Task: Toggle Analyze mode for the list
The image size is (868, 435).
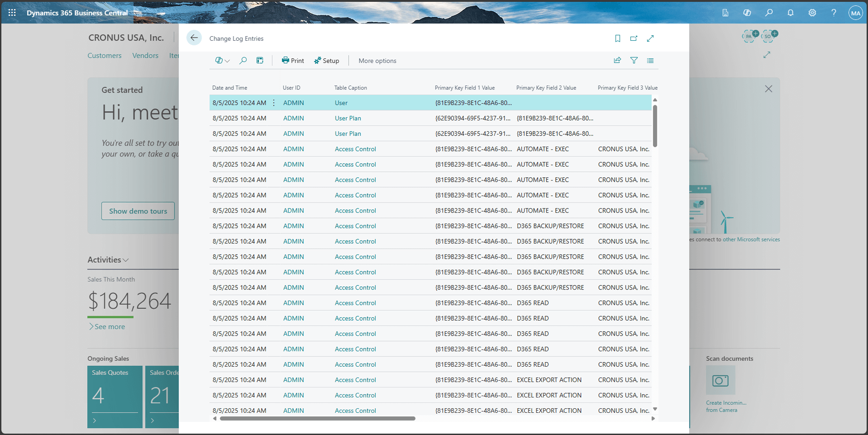Action: 259,60
